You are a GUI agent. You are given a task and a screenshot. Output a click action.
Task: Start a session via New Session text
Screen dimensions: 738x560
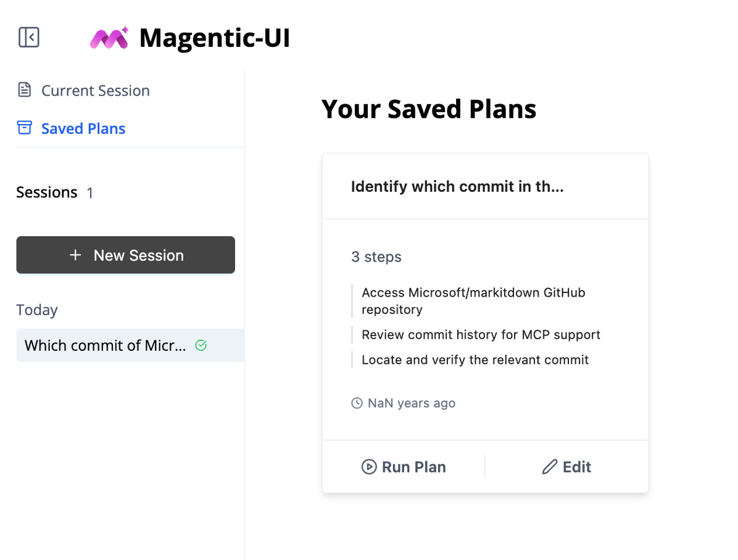tap(139, 255)
